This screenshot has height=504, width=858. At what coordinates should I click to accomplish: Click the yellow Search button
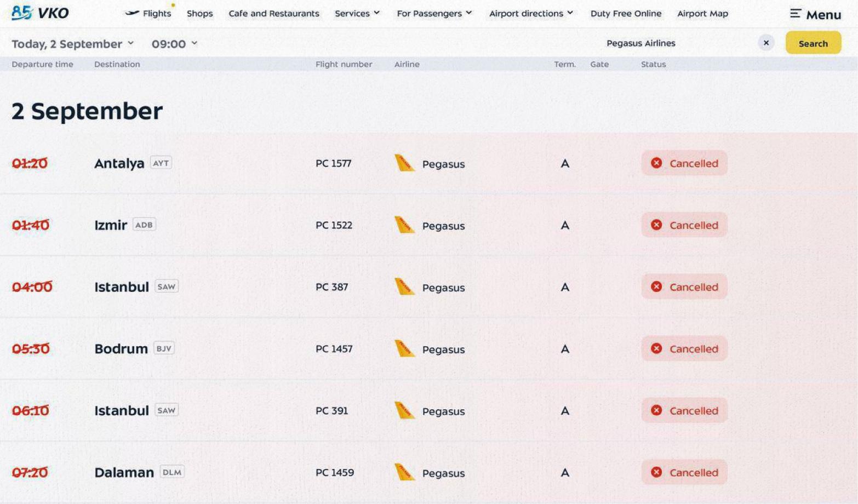(x=813, y=43)
